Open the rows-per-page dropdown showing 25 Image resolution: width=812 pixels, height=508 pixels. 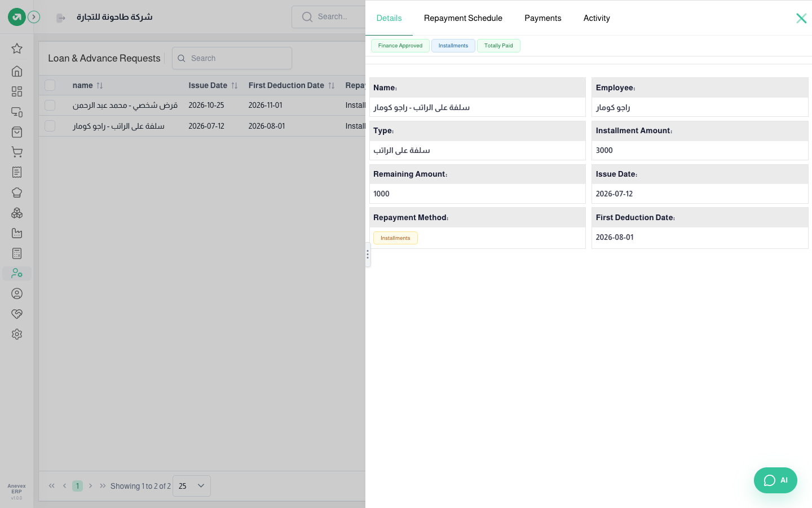pos(192,486)
